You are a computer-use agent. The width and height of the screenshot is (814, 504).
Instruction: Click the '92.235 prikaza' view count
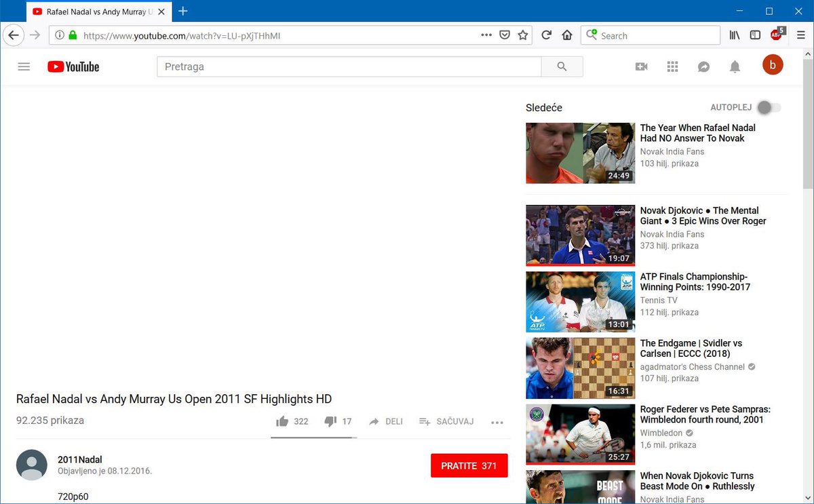(x=50, y=421)
